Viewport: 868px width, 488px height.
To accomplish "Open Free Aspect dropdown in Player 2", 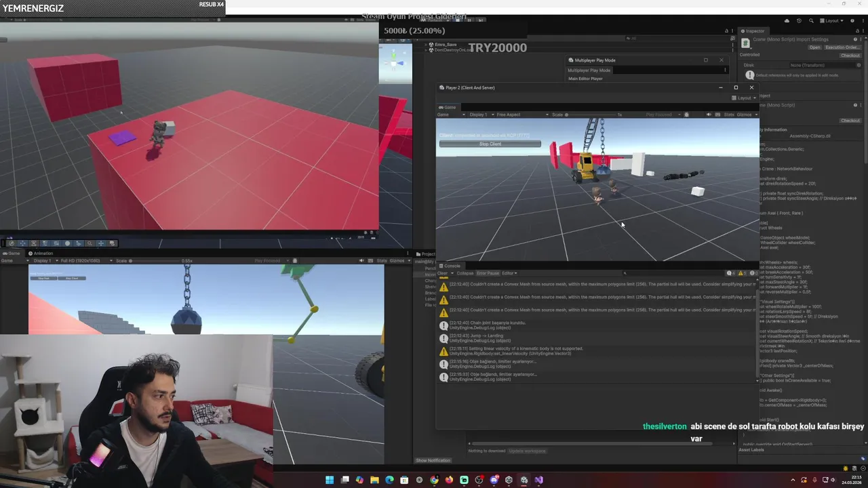I will point(522,115).
